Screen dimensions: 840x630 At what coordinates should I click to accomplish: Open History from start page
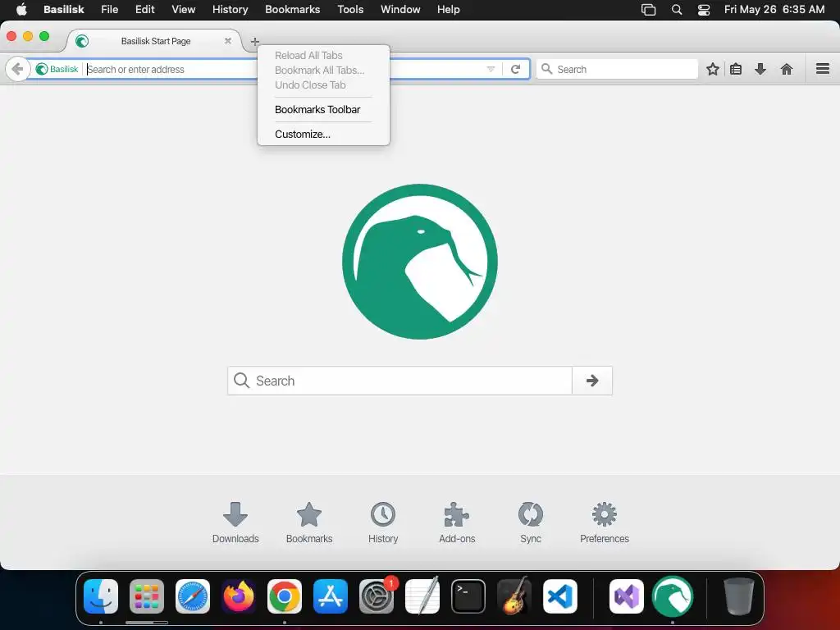383,523
